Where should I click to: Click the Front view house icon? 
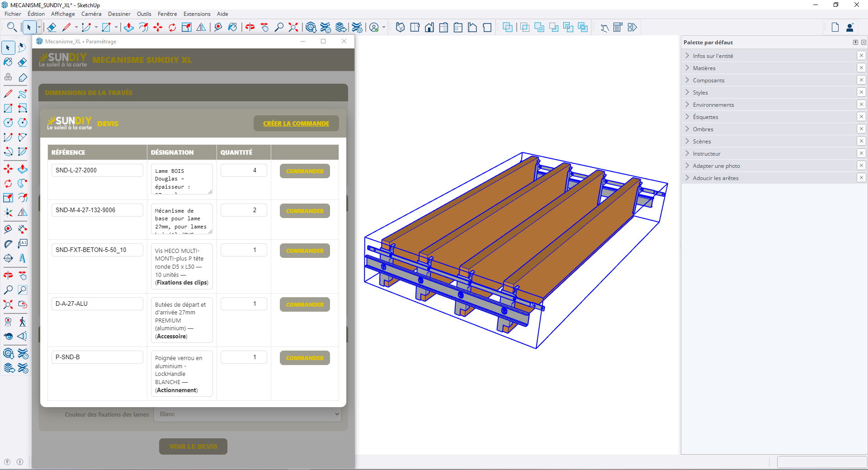(429, 28)
